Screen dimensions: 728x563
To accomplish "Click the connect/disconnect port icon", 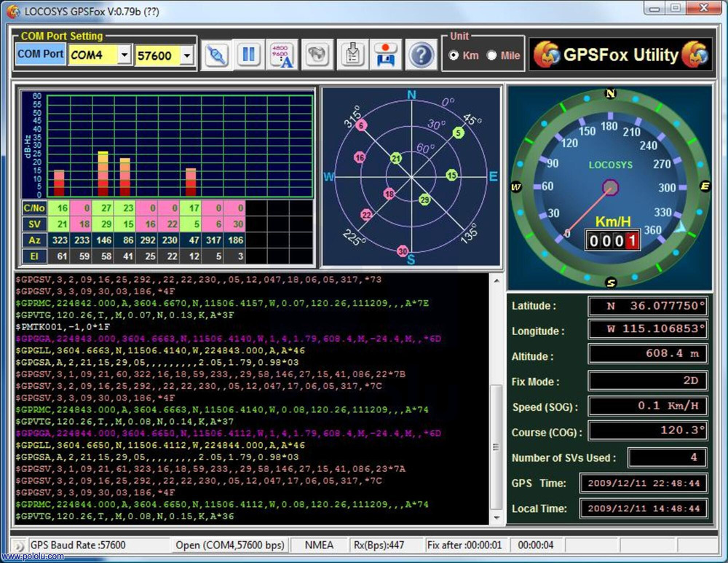I will click(x=215, y=55).
